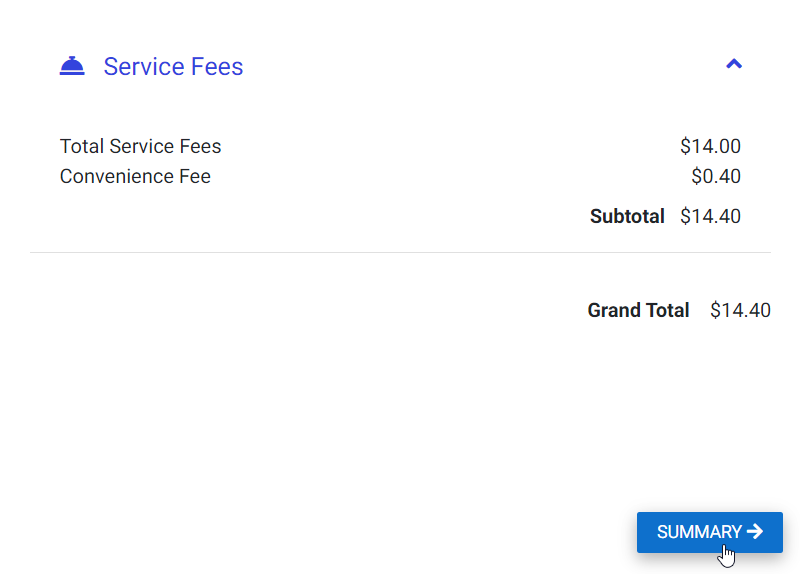Collapse the Service Fees section chevron
Screen dimensions: 800x574
point(734,64)
